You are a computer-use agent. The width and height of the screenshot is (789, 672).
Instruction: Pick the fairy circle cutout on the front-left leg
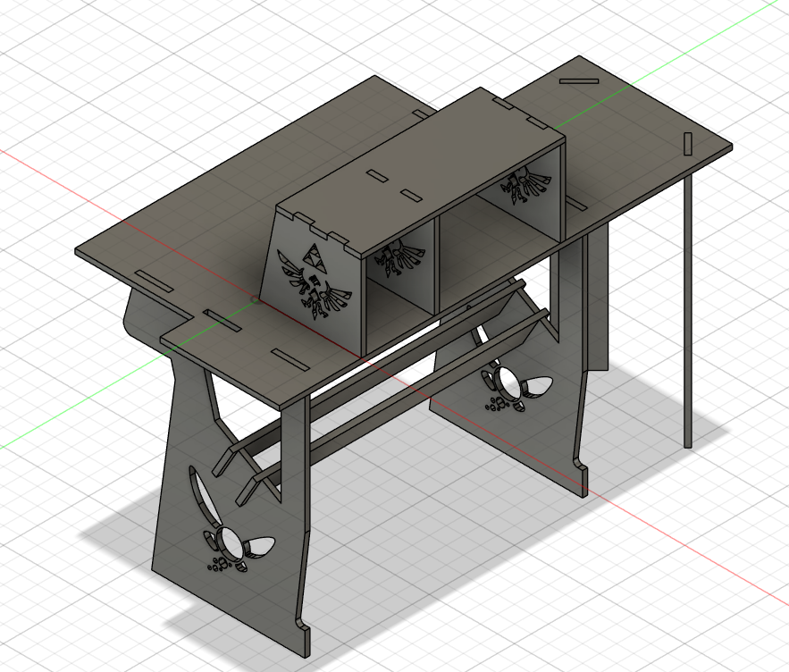click(231, 542)
